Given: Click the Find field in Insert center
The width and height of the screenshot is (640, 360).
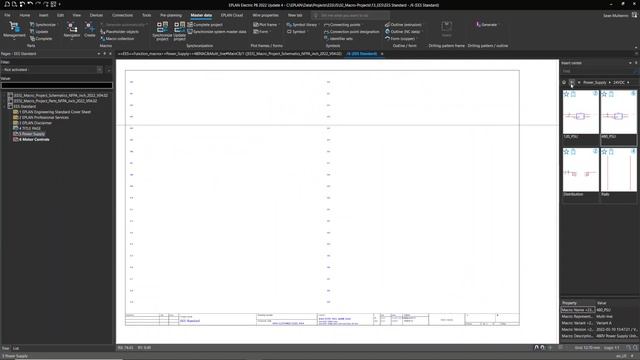Looking at the screenshot, I should click(597, 71).
